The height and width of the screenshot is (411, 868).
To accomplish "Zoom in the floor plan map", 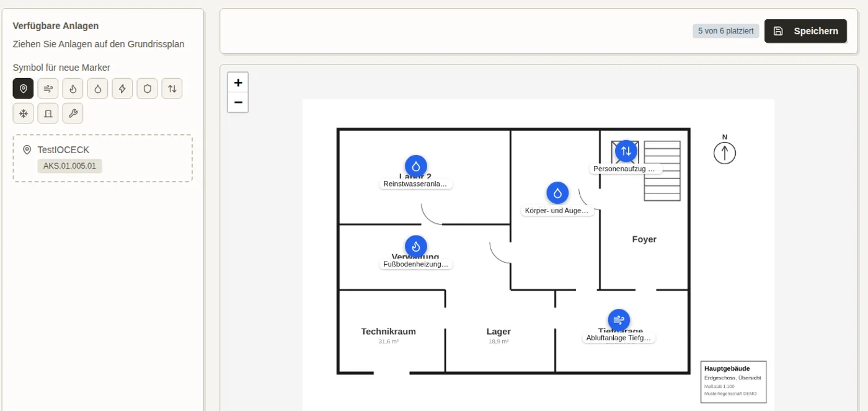I will 238,82.
